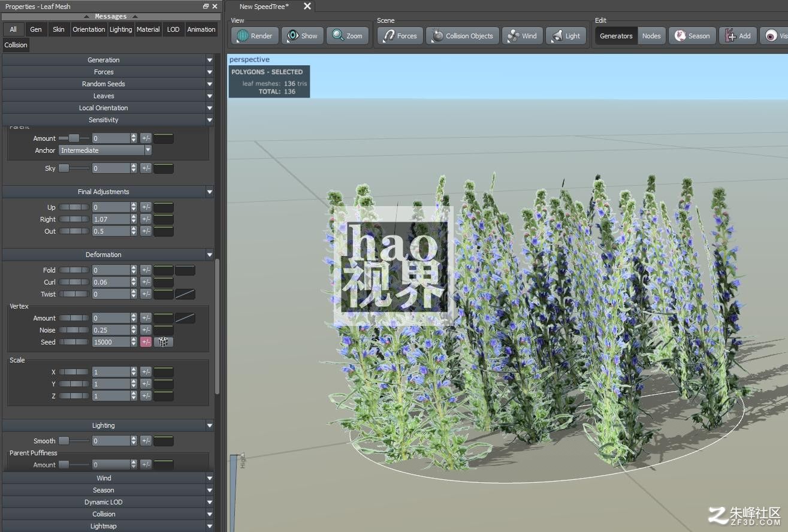Open the Sky sensitivity curve box
Viewport: 788px width, 532px height.
(164, 168)
